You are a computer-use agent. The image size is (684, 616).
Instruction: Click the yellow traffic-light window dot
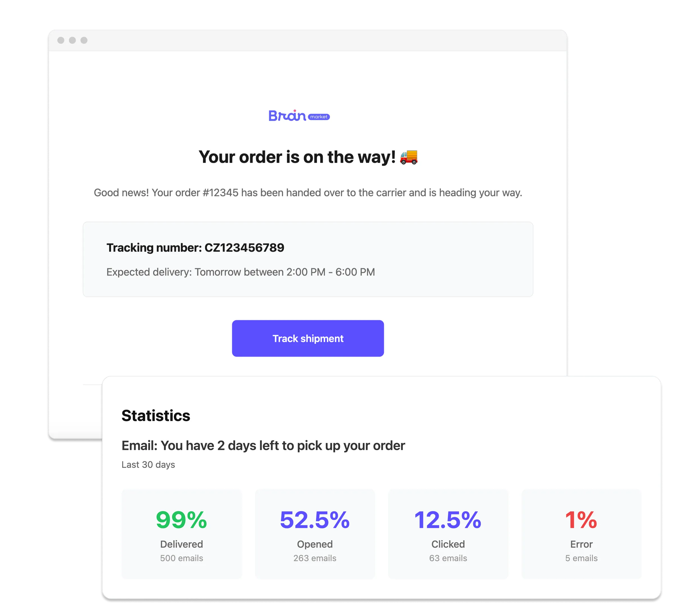click(x=72, y=40)
